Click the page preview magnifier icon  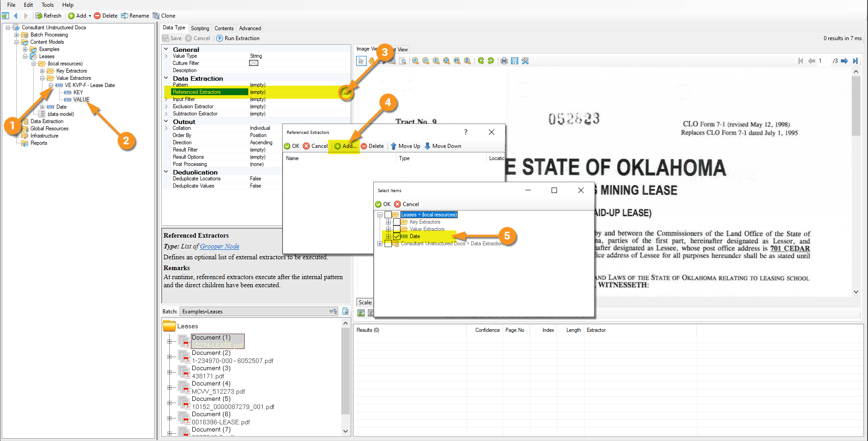pos(403,61)
